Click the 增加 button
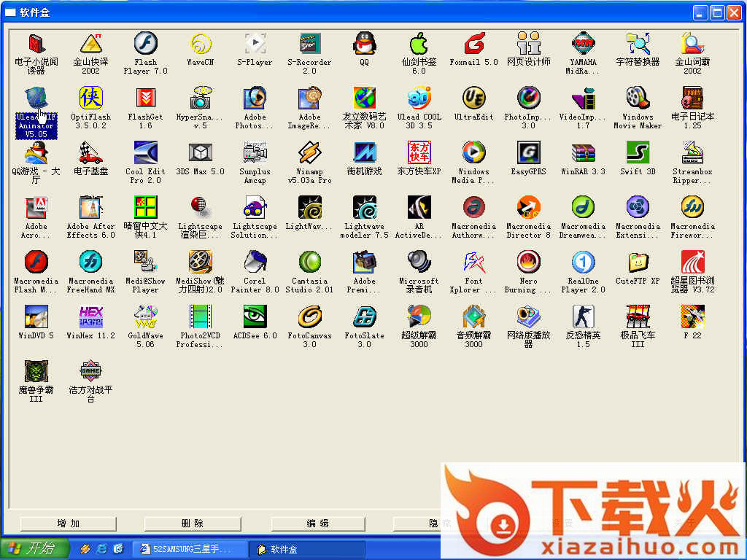Screen dimensions: 747x560 click(x=68, y=524)
